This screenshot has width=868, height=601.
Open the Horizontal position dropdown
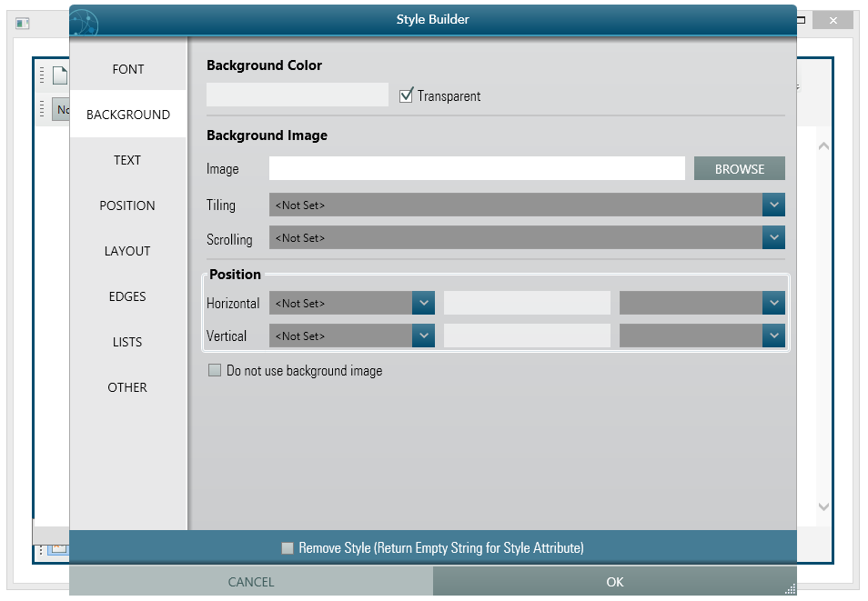coord(423,303)
